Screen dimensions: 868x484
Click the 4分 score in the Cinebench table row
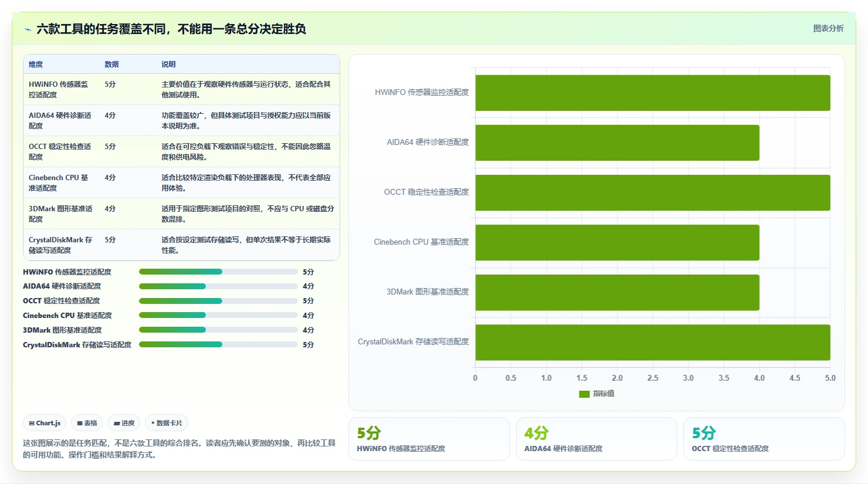pos(110,178)
